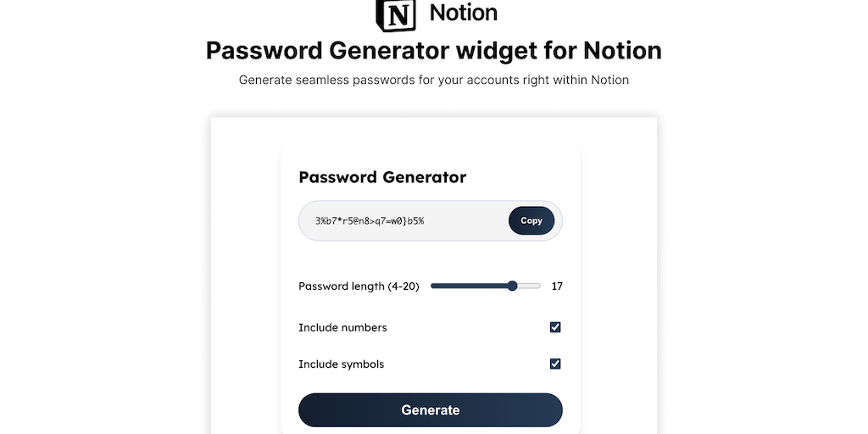Click the password length value 17

coord(557,287)
